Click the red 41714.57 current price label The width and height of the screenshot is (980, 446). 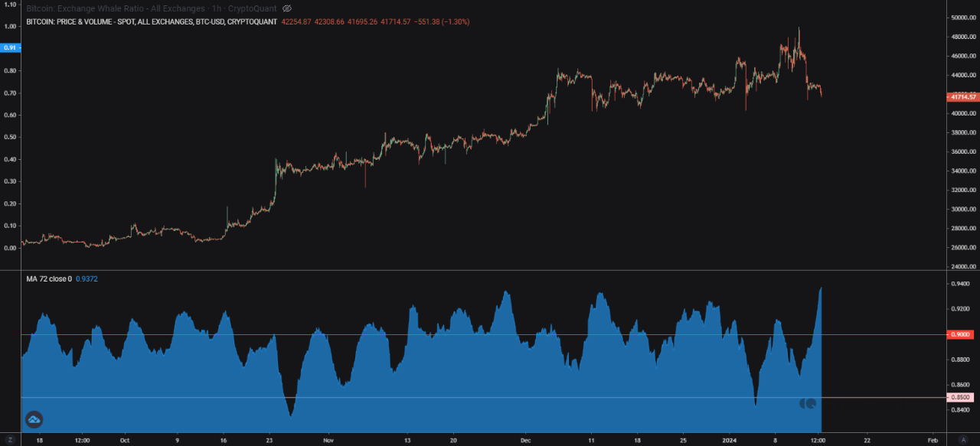962,96
